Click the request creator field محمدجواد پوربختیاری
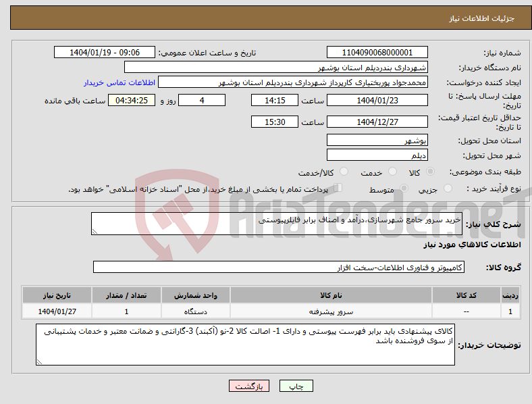Viewport: 532px width, 404px height. [293, 82]
